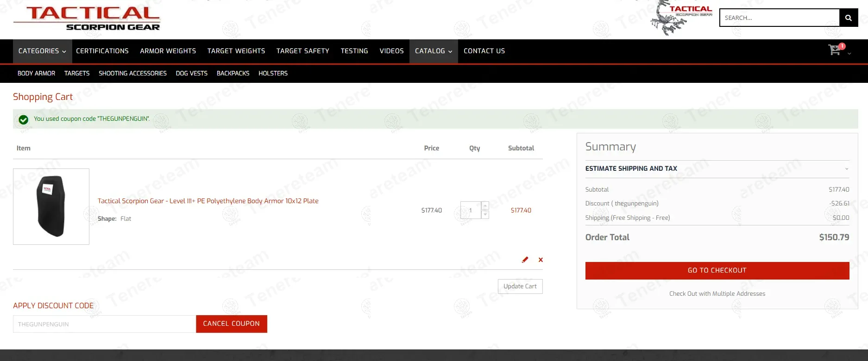Open the Level III+ body armor plate link
The image size is (868, 361).
click(x=208, y=201)
